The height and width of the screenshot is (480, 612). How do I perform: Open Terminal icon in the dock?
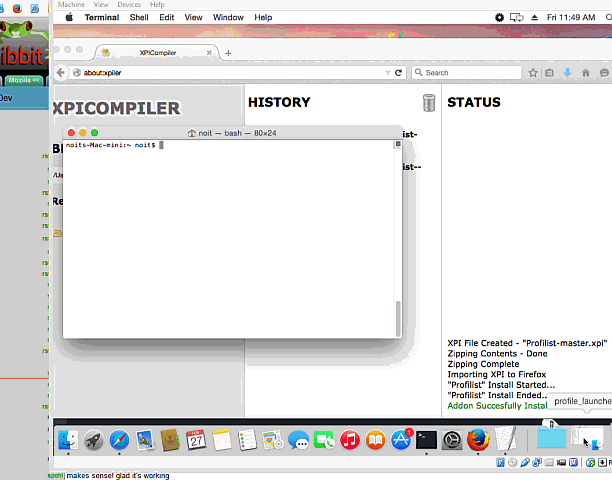click(426, 440)
